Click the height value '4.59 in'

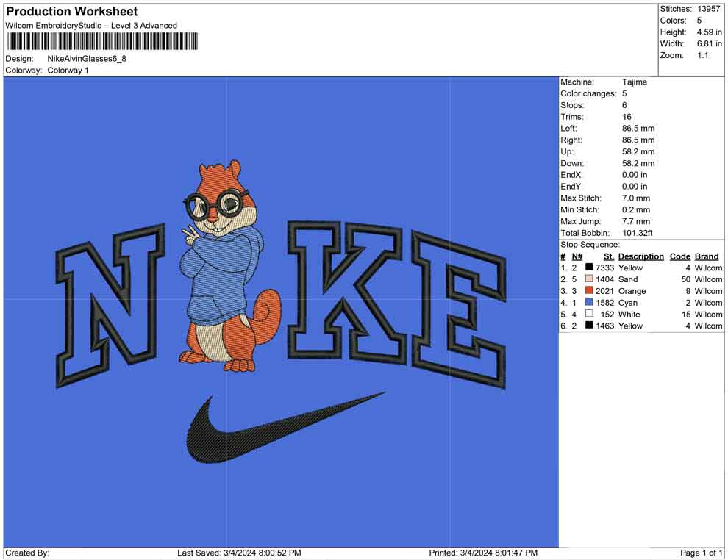point(709,32)
